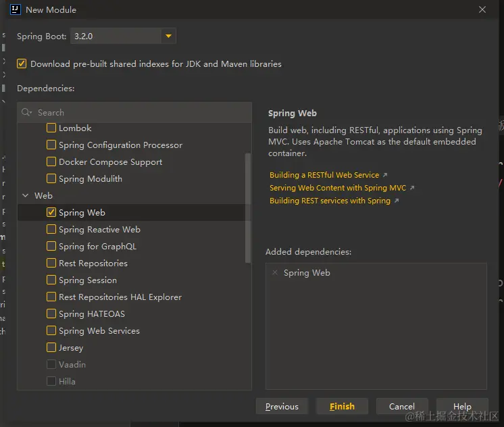Check the Vaadin checkbox
504x427 pixels.
tap(51, 364)
